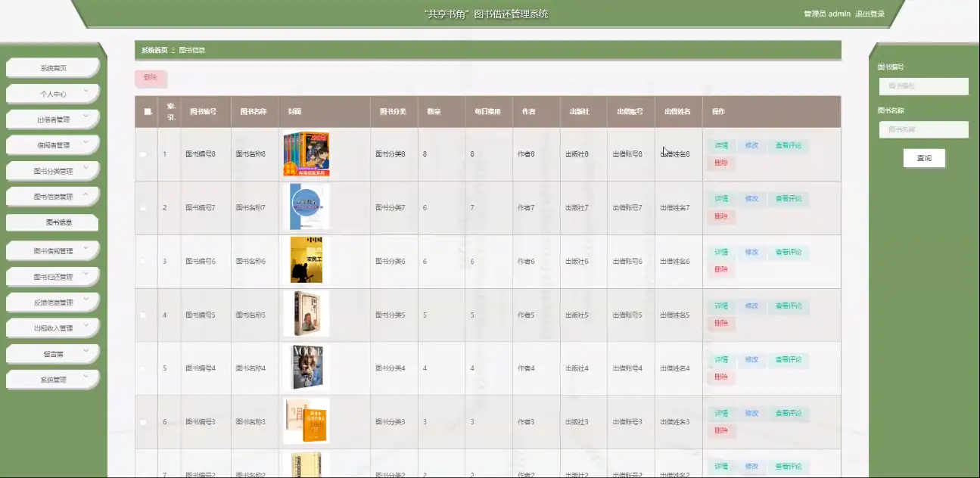980x478 pixels.
Task: Click the 查询 search button
Action: tap(923, 158)
